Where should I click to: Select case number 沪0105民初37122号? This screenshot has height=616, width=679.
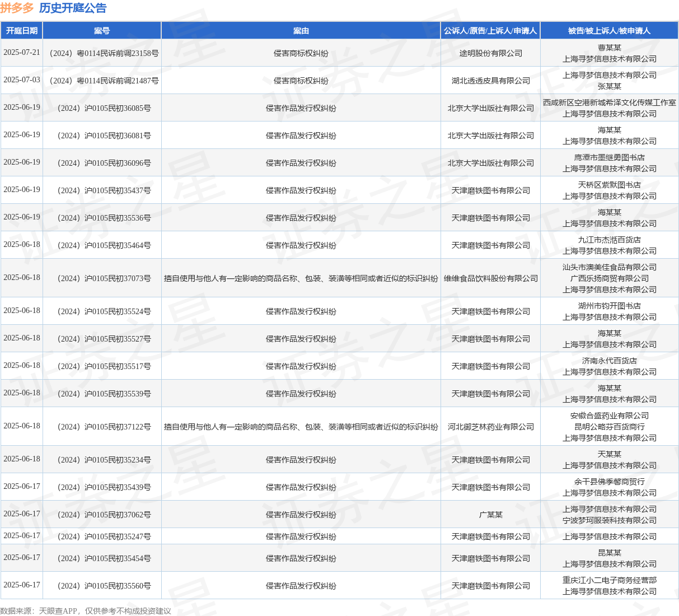[102, 427]
